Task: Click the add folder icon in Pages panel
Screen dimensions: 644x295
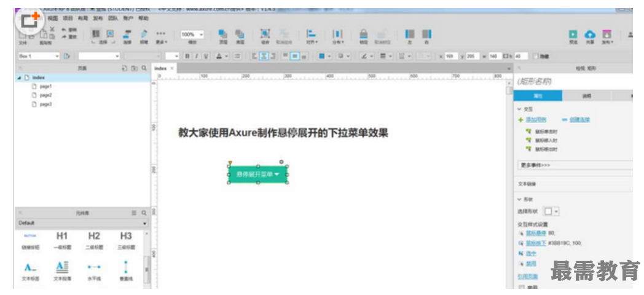Action: coord(135,69)
